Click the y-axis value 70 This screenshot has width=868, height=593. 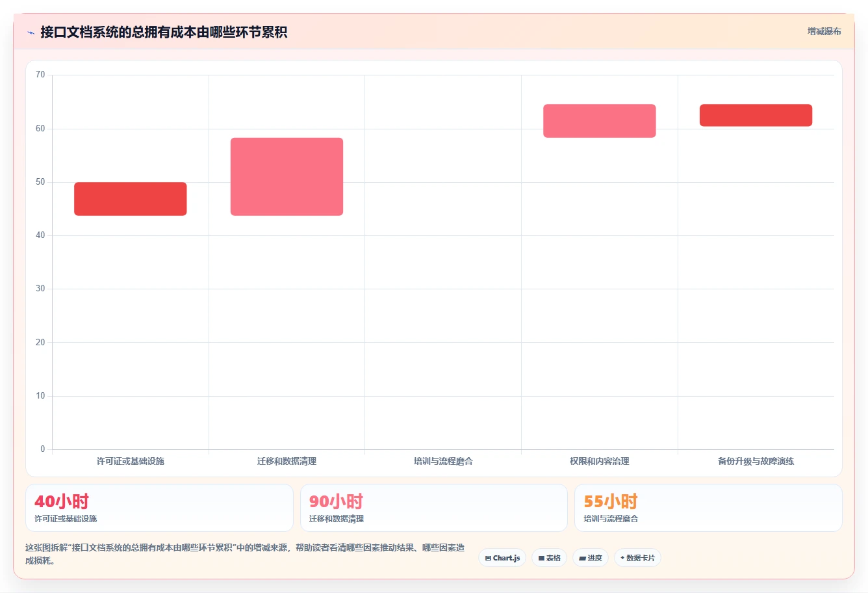click(x=40, y=75)
